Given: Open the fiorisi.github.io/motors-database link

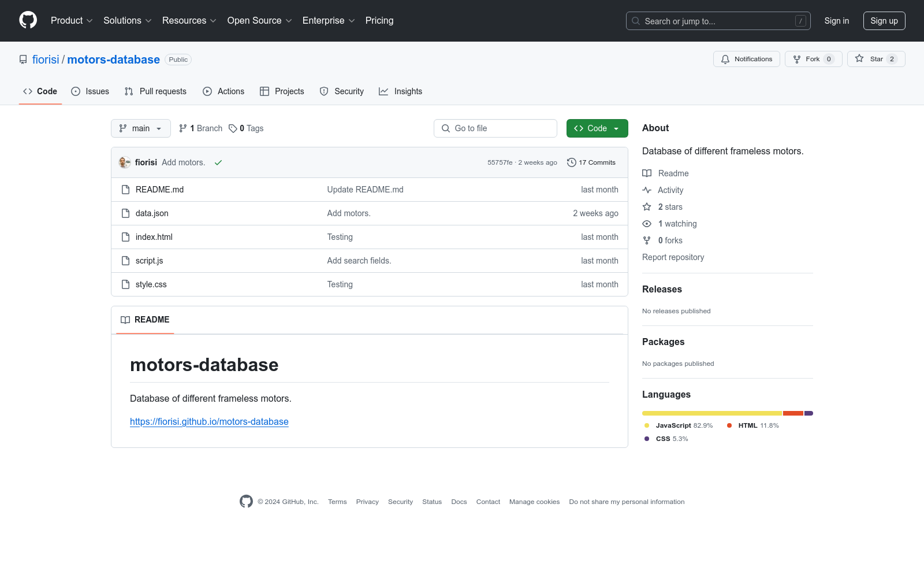Looking at the screenshot, I should pyautogui.click(x=209, y=422).
